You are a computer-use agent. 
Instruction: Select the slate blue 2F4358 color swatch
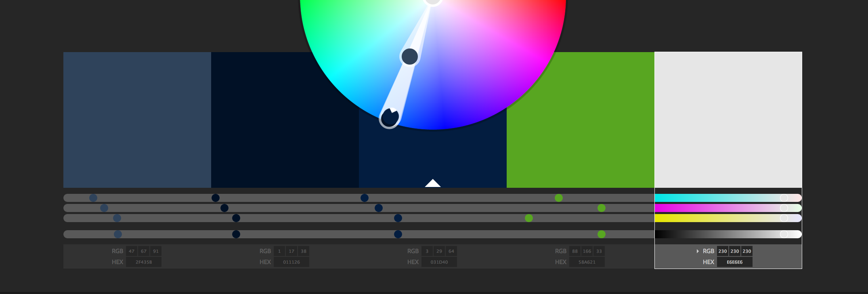137,120
